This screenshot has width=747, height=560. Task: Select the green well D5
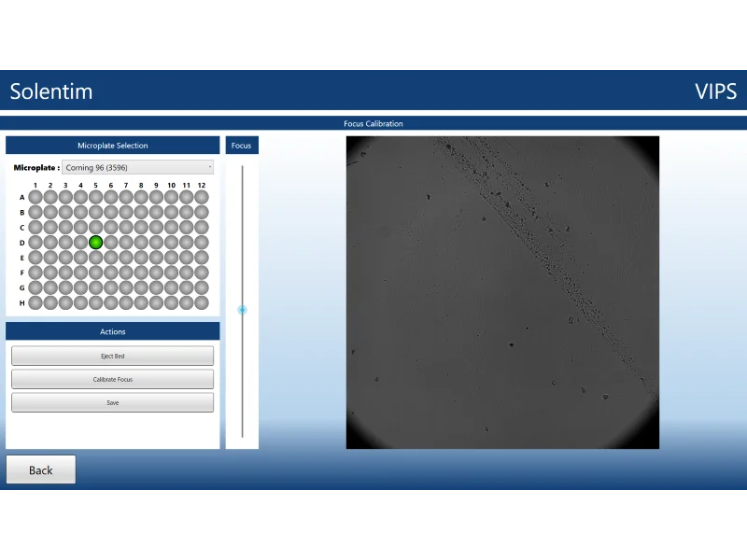tap(96, 243)
